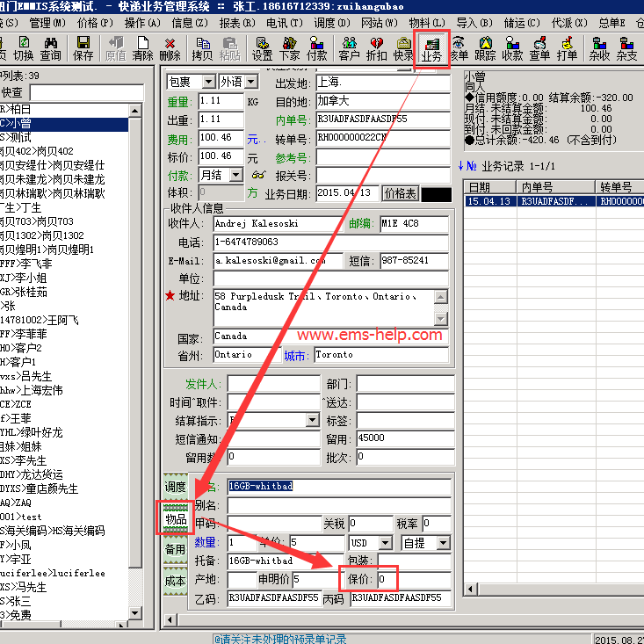Screen dimensions: 644x644
Task: Click the 查单 check order toolbar icon
Action: (539, 48)
